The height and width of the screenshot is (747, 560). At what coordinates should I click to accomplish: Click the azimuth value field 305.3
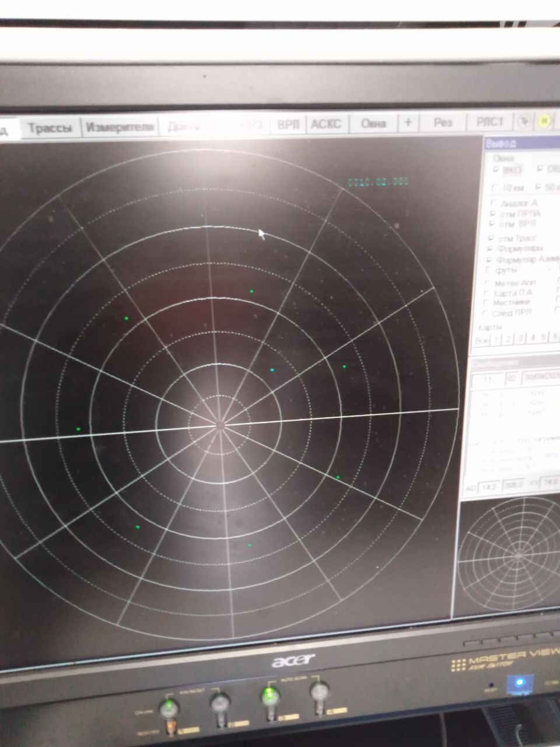(x=514, y=485)
